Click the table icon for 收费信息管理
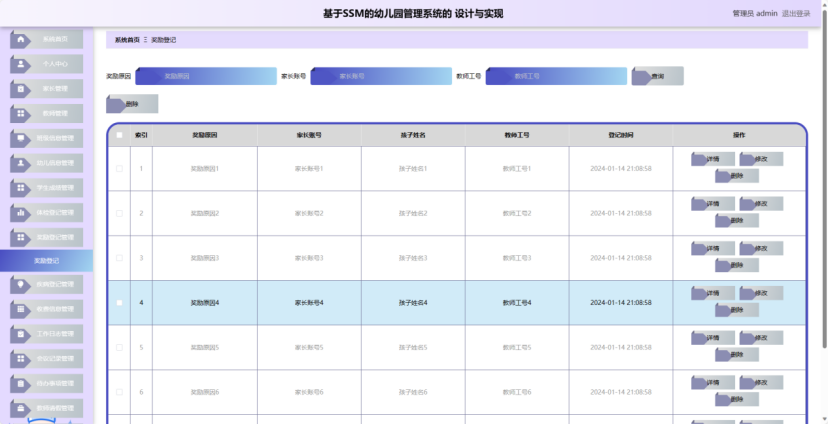 [21, 309]
